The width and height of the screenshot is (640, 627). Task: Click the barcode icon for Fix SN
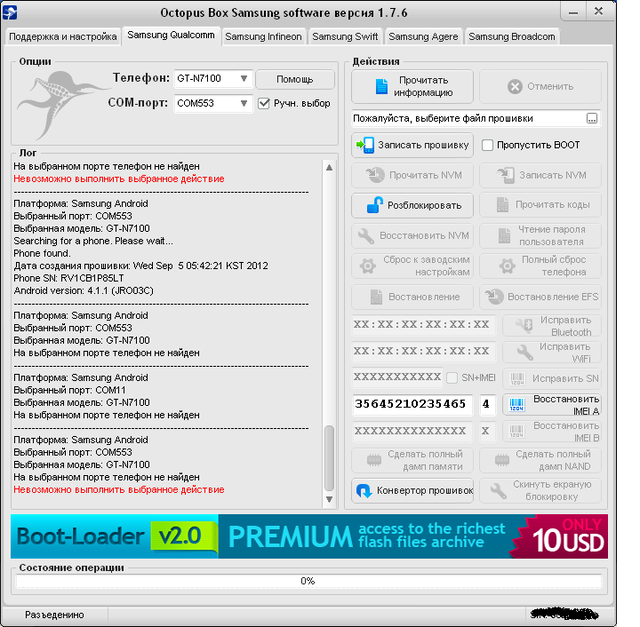click(x=518, y=379)
